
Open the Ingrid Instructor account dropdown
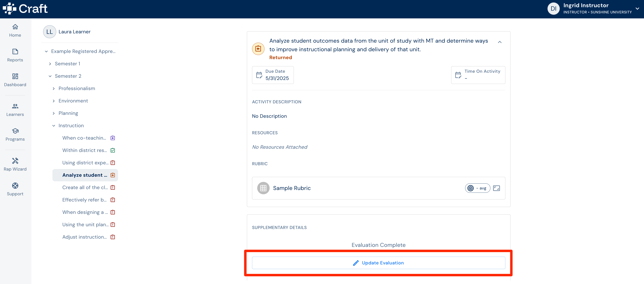pos(637,9)
